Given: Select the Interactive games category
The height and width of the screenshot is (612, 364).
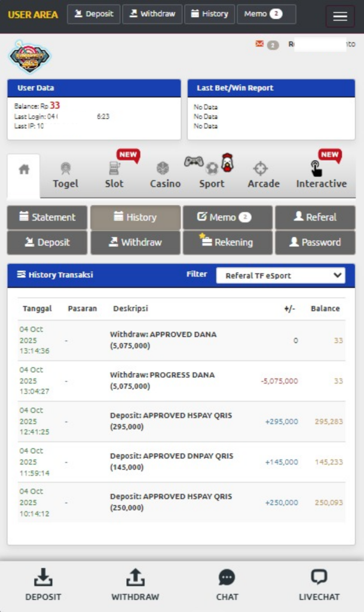Looking at the screenshot, I should [321, 175].
